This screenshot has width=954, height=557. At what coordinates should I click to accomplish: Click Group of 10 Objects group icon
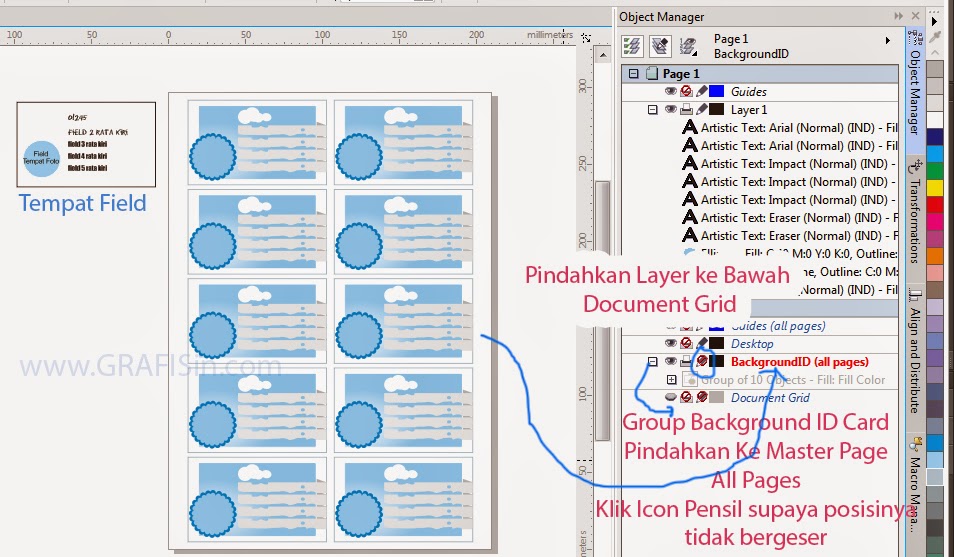coord(689,380)
